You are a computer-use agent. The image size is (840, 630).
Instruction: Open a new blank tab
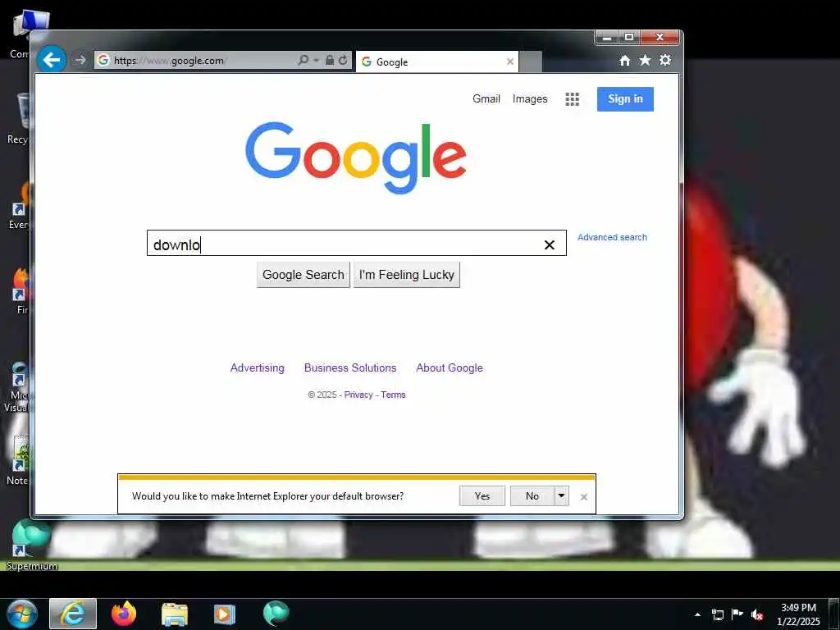click(531, 62)
